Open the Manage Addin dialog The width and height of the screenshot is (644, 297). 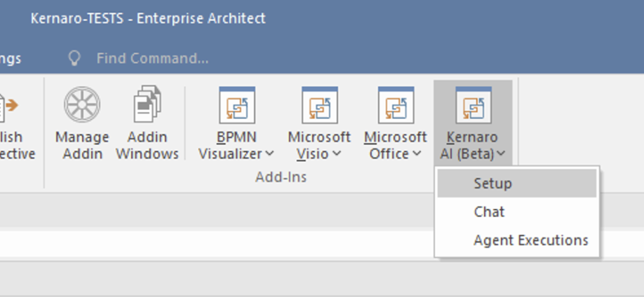tap(82, 123)
